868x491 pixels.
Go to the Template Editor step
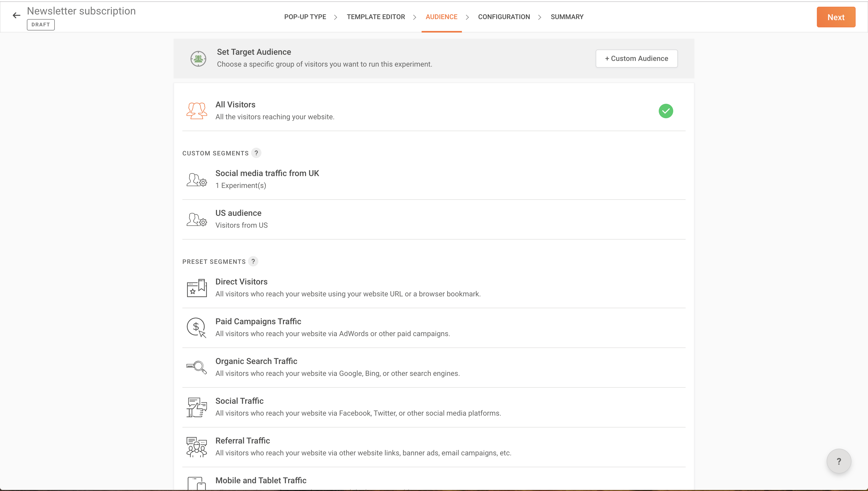click(376, 17)
